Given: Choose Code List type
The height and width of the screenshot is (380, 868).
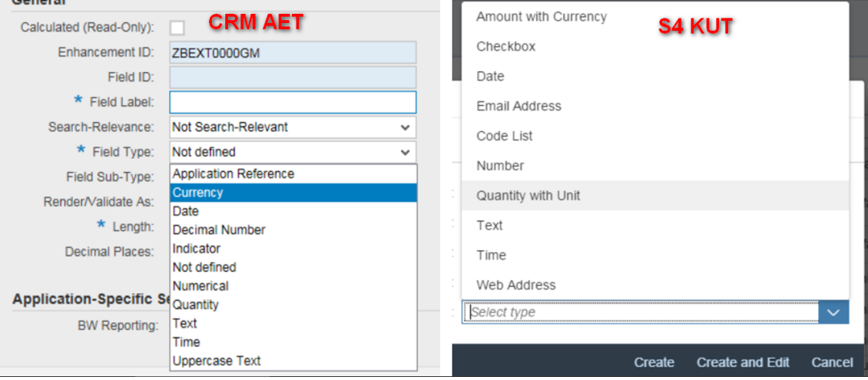Looking at the screenshot, I should click(x=655, y=136).
